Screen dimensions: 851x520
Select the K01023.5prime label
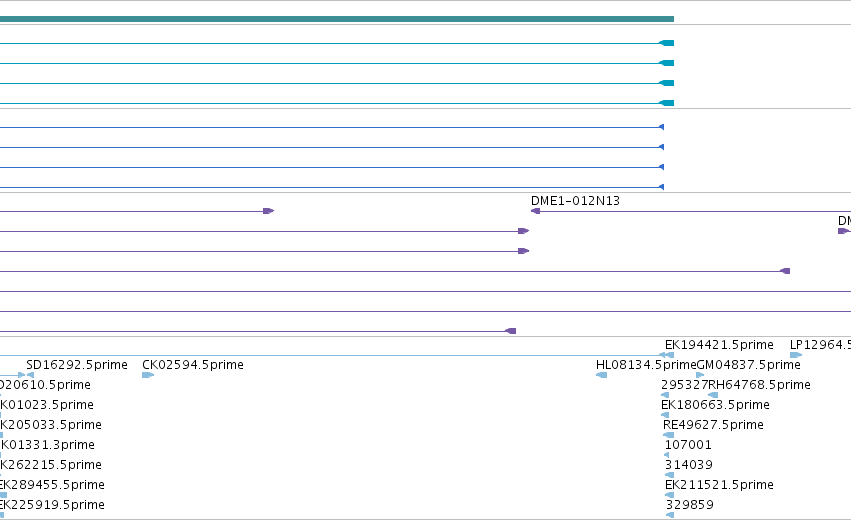47,405
